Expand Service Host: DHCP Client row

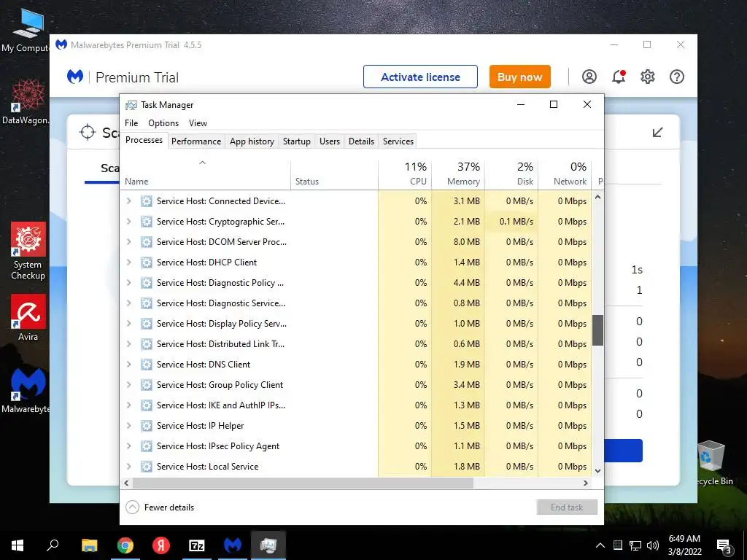coord(128,262)
